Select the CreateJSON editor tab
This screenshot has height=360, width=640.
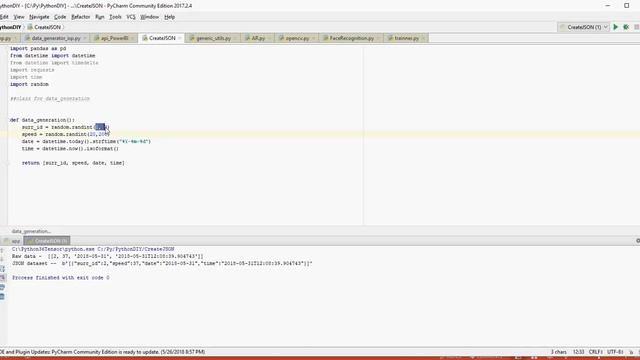coord(162,38)
